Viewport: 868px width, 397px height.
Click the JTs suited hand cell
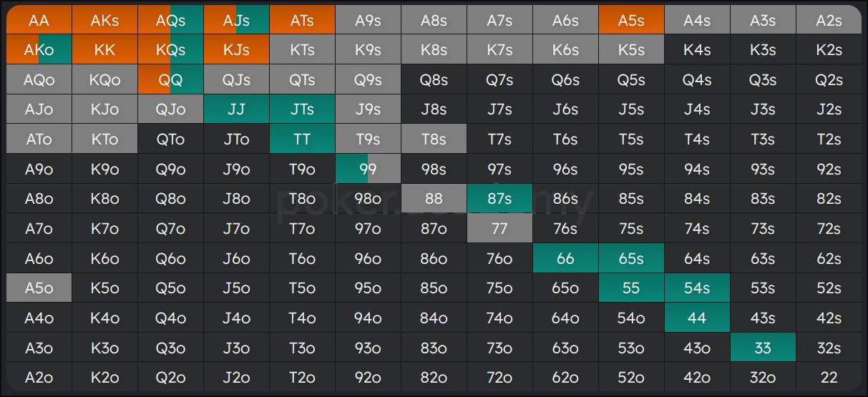(302, 109)
